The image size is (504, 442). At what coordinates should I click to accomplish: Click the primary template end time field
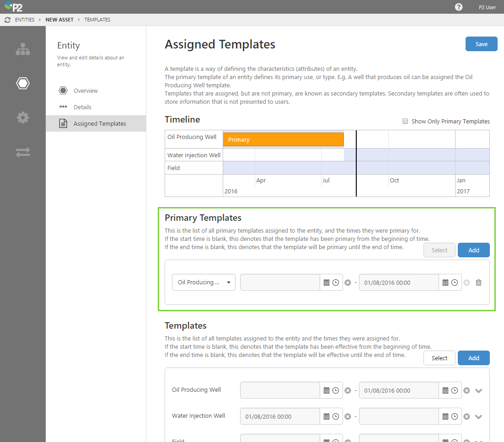pyautogui.click(x=399, y=282)
